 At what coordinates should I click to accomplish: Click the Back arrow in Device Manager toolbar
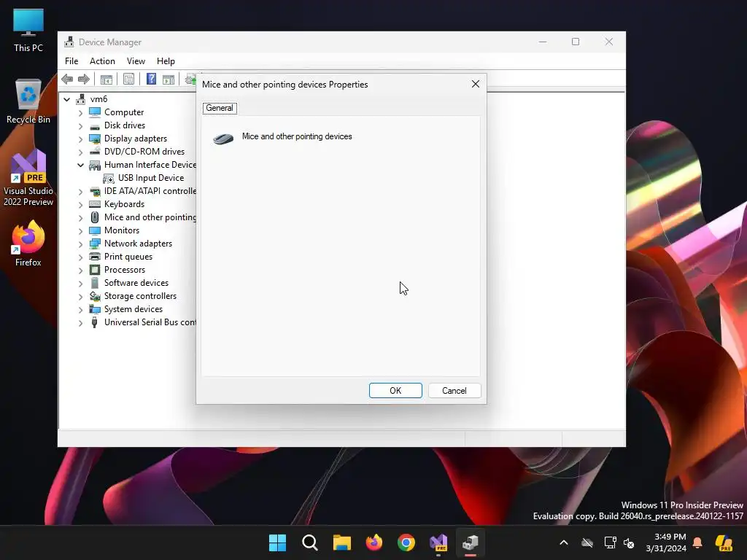pos(67,79)
